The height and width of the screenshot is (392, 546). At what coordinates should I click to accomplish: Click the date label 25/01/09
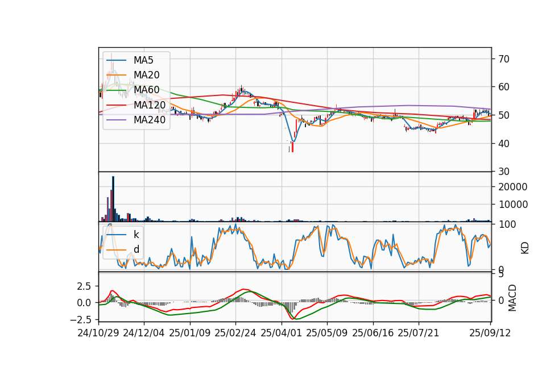[190, 333]
